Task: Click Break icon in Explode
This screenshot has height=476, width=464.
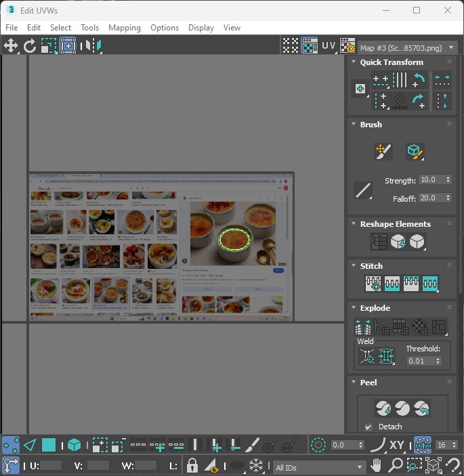Action: click(x=362, y=327)
